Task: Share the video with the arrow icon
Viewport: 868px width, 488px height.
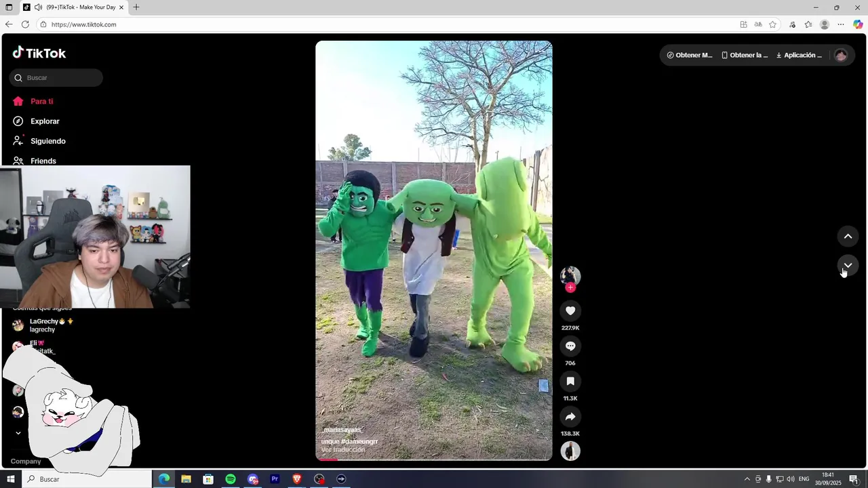Action: pos(570,416)
